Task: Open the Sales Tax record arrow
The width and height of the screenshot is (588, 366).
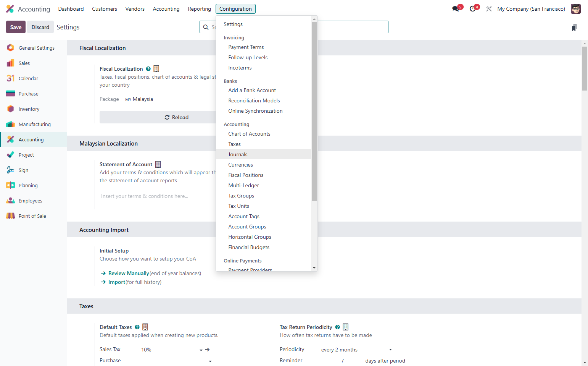Action: pyautogui.click(x=207, y=350)
